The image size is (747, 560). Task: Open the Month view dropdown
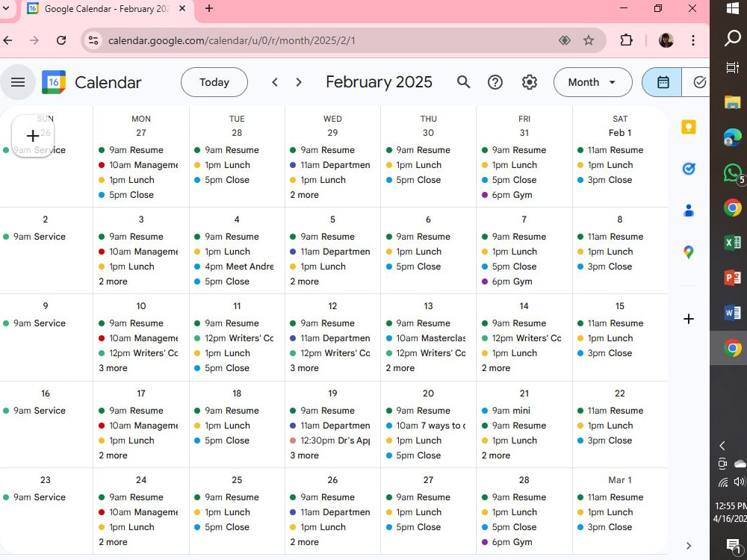pyautogui.click(x=592, y=82)
